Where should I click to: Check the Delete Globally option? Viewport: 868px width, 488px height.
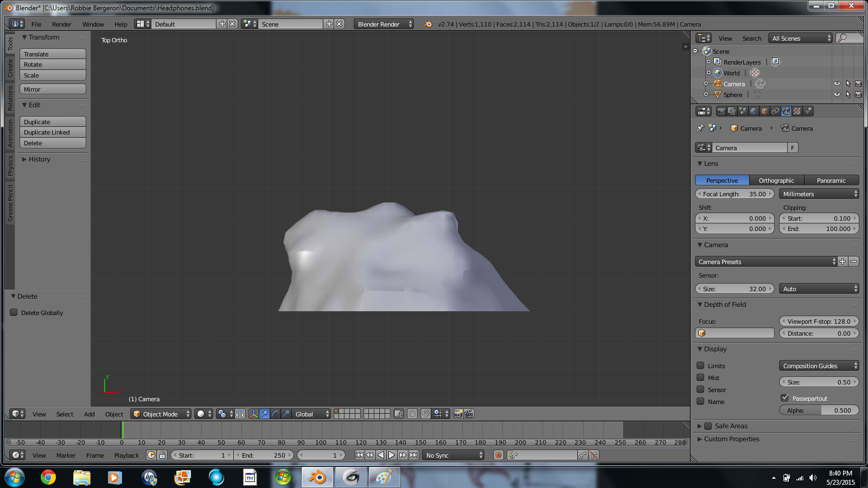coord(14,312)
